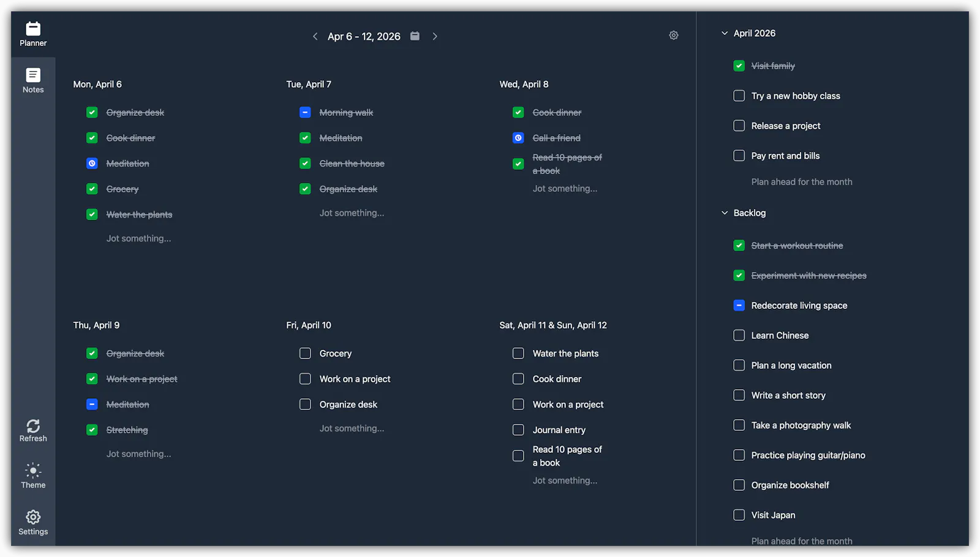Click the scheduled clock icon for Monday Meditation
This screenshot has height=557, width=980.
92,164
